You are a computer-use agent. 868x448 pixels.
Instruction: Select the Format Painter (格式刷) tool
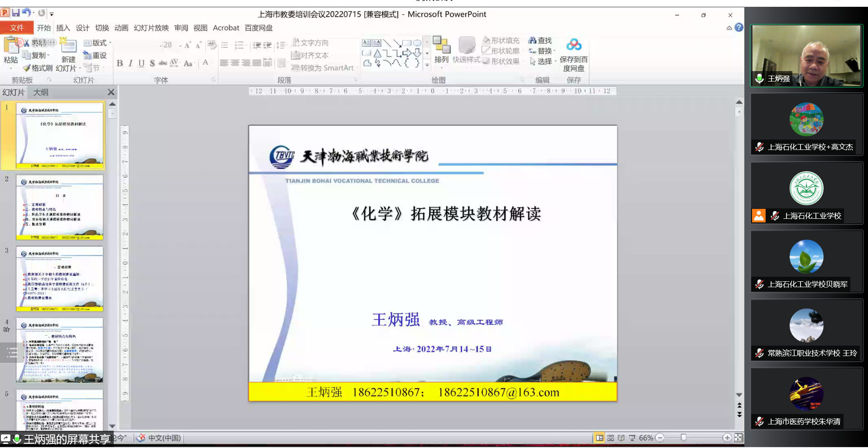click(38, 68)
